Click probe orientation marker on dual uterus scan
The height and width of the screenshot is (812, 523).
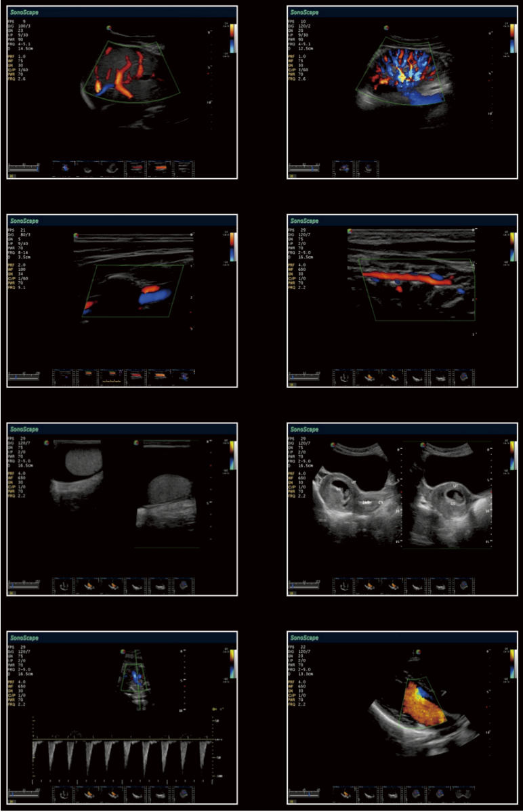[x=331, y=445]
